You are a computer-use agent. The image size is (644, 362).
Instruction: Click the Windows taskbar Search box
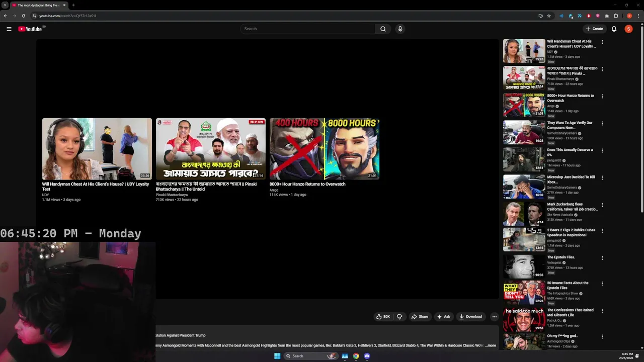click(311, 356)
